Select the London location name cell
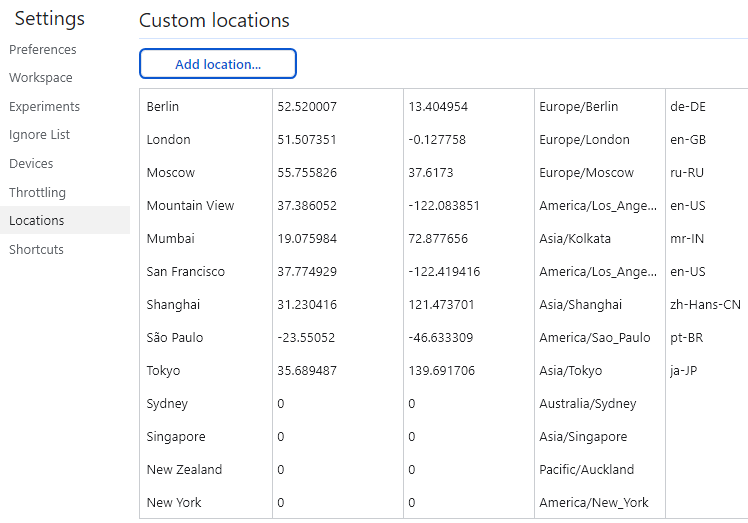748x523 pixels. tap(168, 140)
